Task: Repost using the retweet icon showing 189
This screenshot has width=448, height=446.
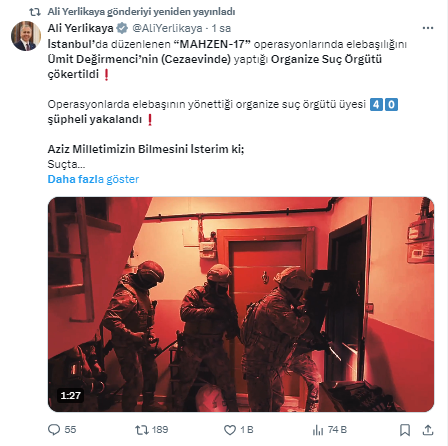Action: coord(141,430)
